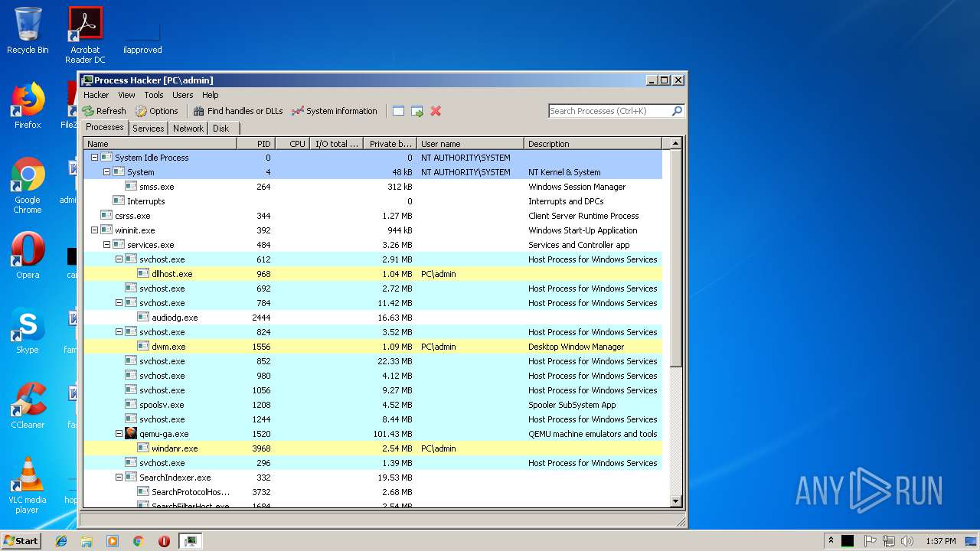Image resolution: width=980 pixels, height=551 pixels.
Task: Sort by the CPU column header
Action: [x=292, y=144]
